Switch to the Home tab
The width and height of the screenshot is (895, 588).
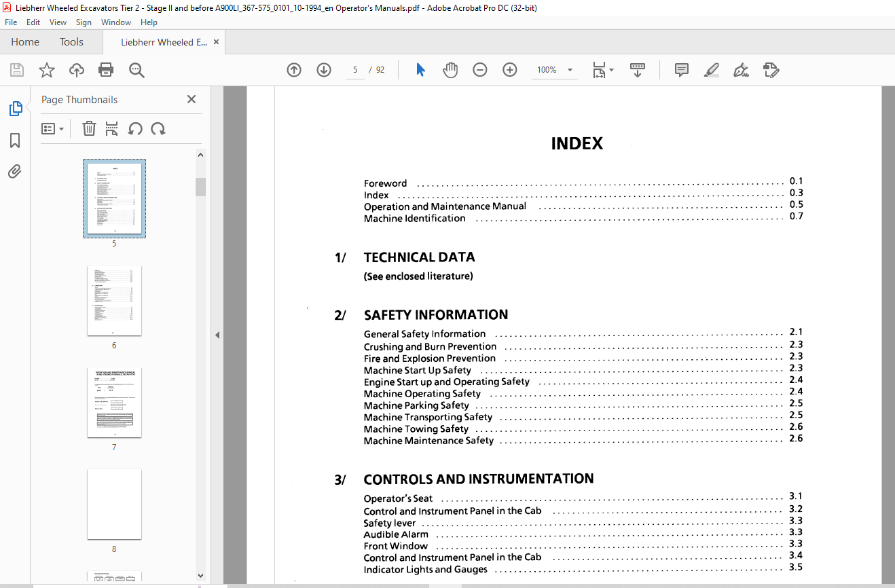pos(25,42)
